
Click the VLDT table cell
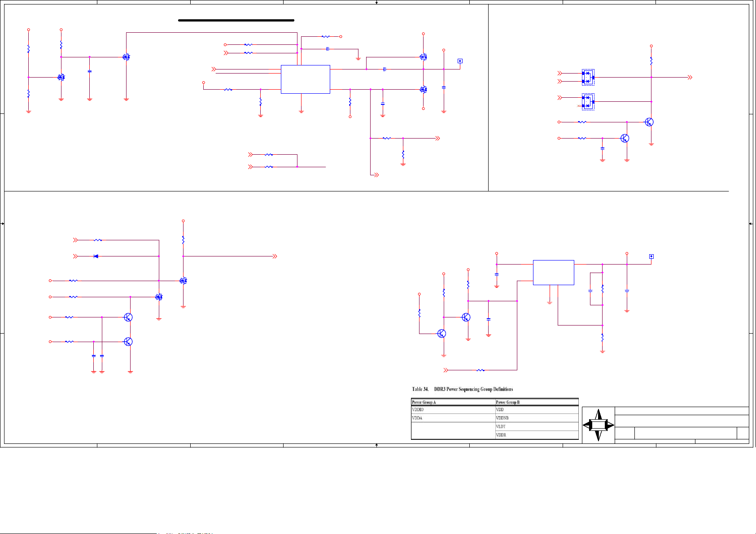coord(537,426)
